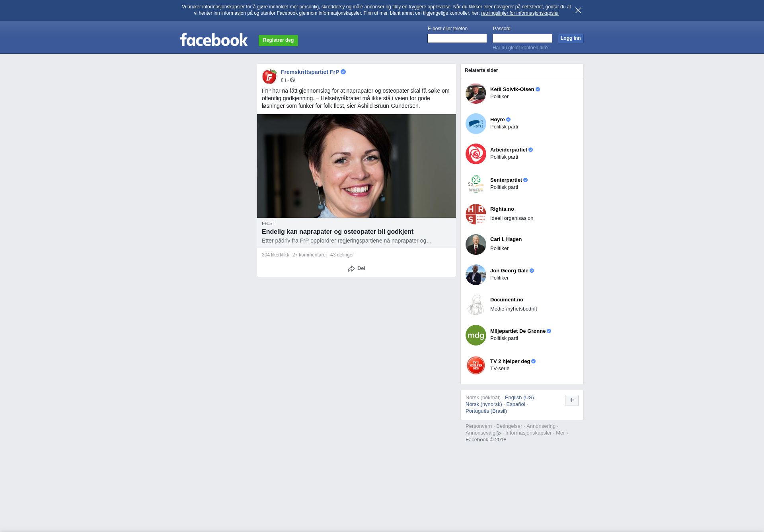Open the Høyre page logo
The height and width of the screenshot is (532, 764).
click(476, 124)
